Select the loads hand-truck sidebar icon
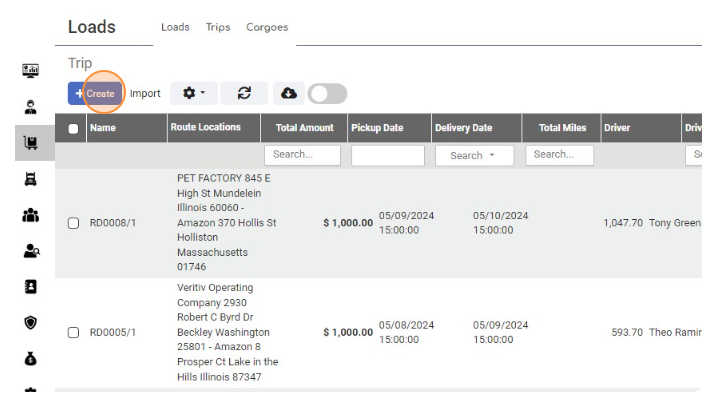This screenshot has height=393, width=718. [x=31, y=142]
